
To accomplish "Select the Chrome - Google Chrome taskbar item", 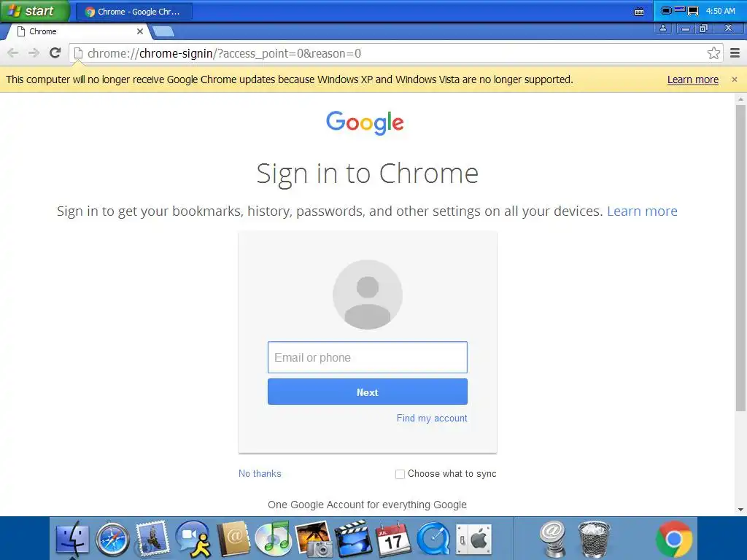I will tap(134, 12).
